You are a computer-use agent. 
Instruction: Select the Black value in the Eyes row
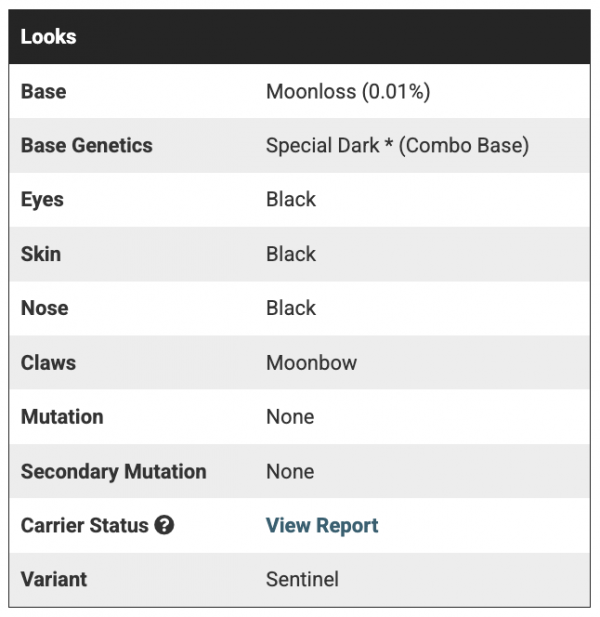pyautogui.click(x=291, y=199)
